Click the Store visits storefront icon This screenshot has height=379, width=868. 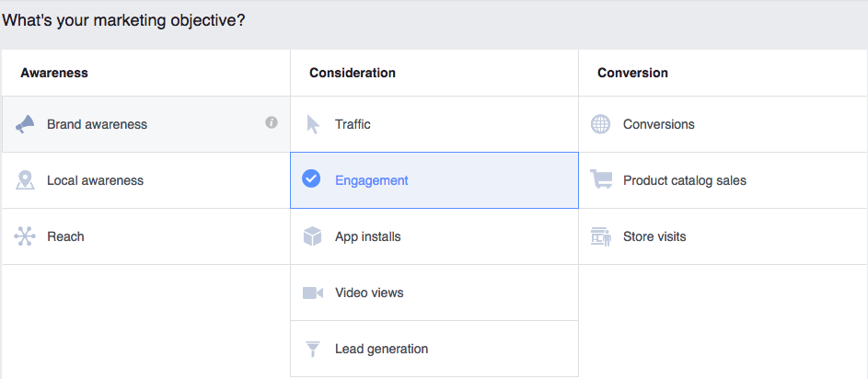point(601,236)
